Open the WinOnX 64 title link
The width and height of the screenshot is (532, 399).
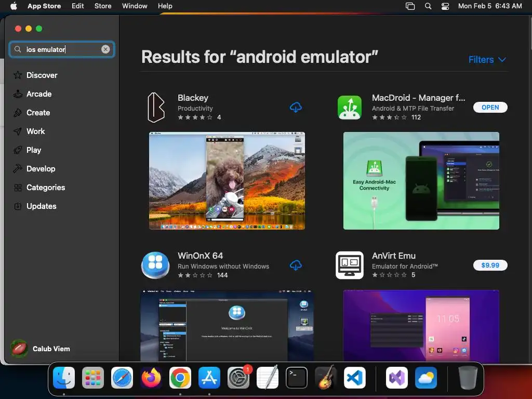[200, 256]
